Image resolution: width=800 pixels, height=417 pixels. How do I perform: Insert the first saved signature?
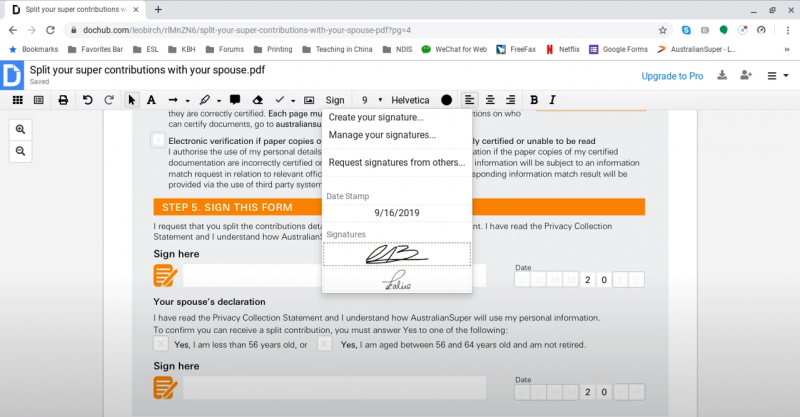pos(396,254)
